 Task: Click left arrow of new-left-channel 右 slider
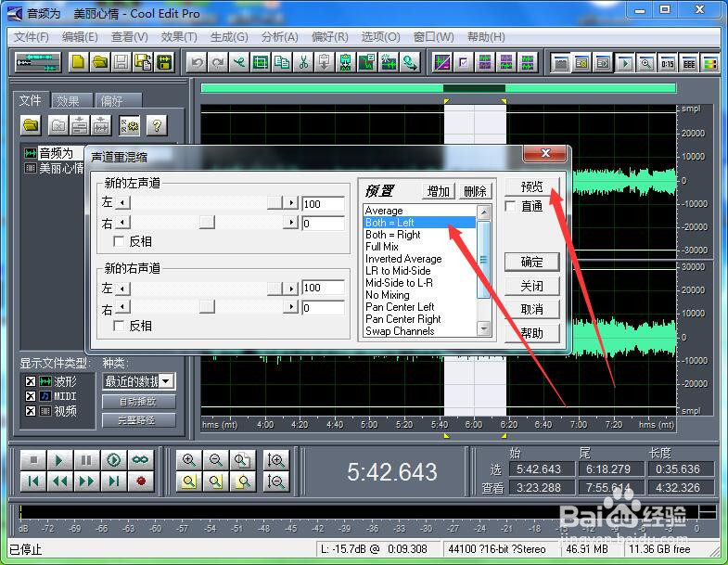click(x=122, y=222)
